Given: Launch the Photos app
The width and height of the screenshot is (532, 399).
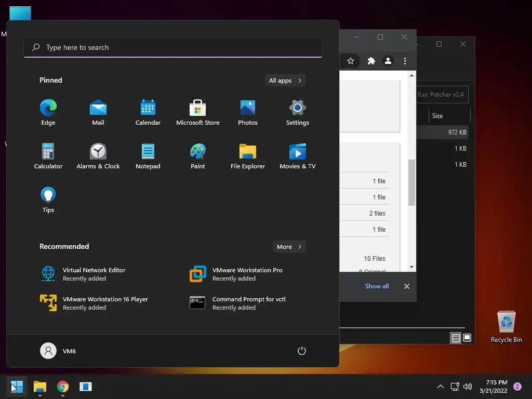Looking at the screenshot, I should [x=248, y=113].
